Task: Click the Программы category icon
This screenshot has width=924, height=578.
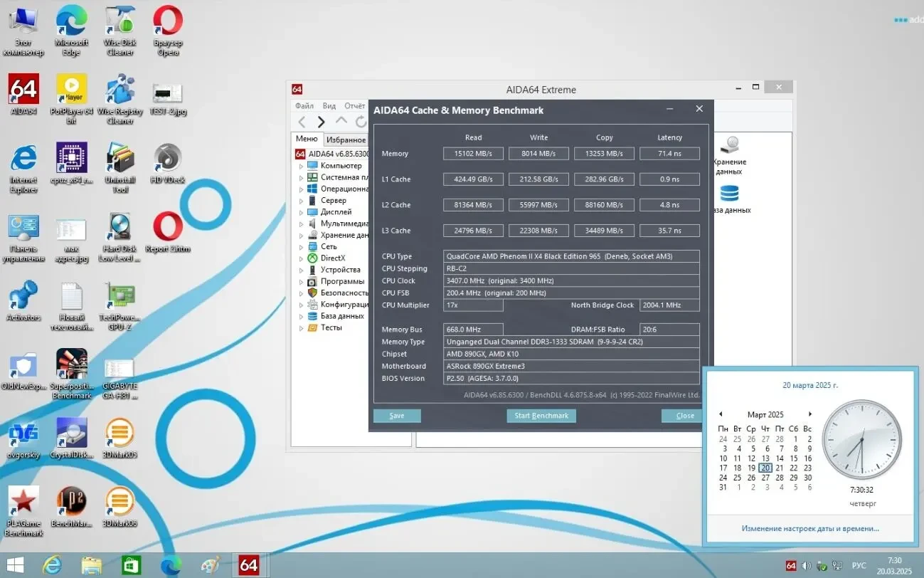Action: (x=313, y=281)
